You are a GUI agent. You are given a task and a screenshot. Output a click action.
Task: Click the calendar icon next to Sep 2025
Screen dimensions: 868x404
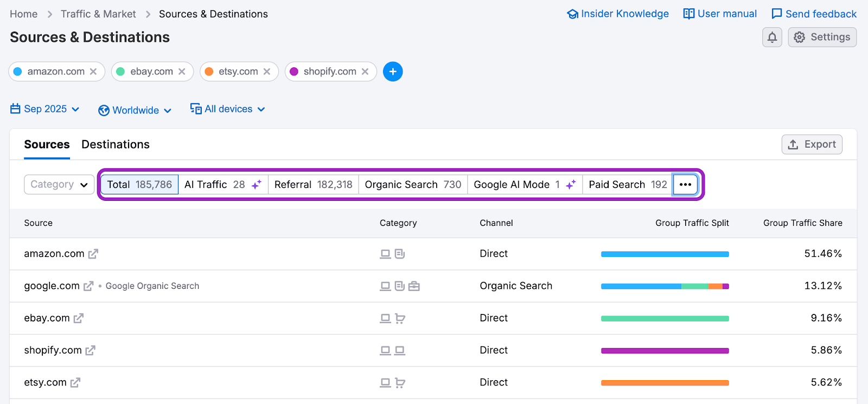15,109
